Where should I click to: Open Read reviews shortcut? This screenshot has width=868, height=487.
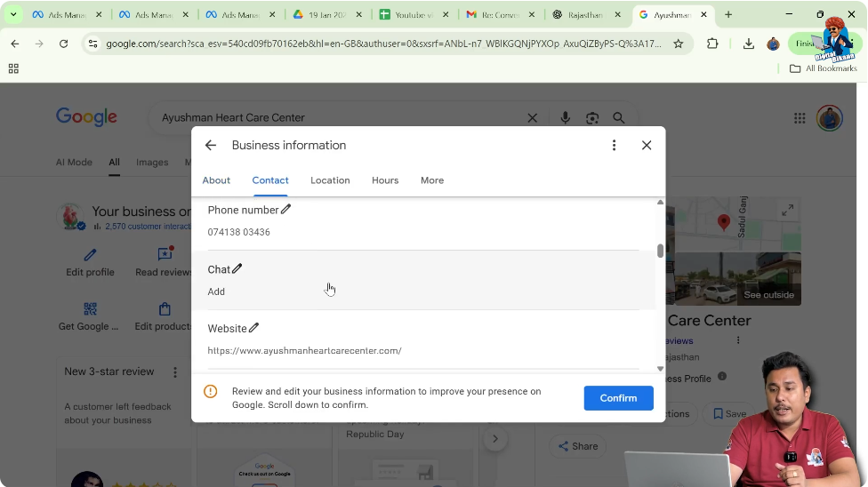point(164,263)
